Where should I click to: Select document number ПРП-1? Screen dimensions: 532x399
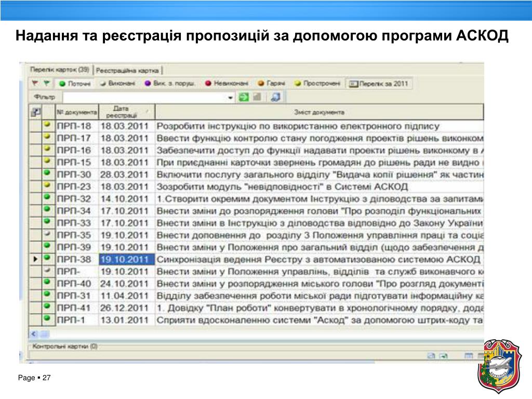tap(71, 320)
